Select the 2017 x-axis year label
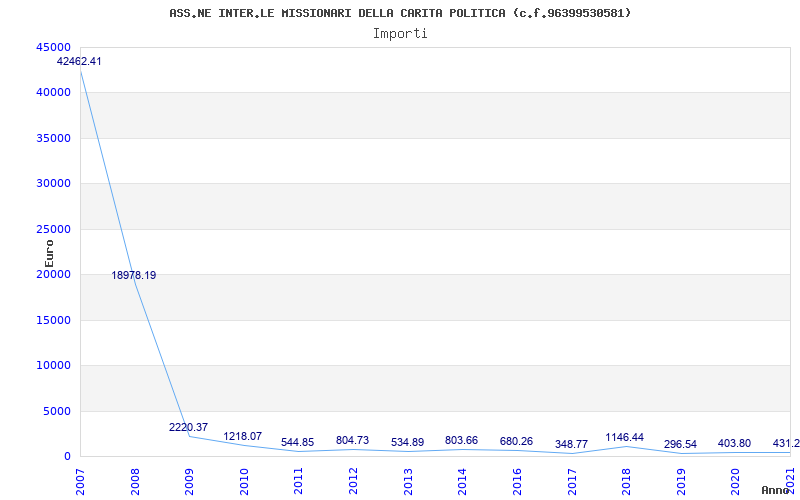 pyautogui.click(x=571, y=481)
